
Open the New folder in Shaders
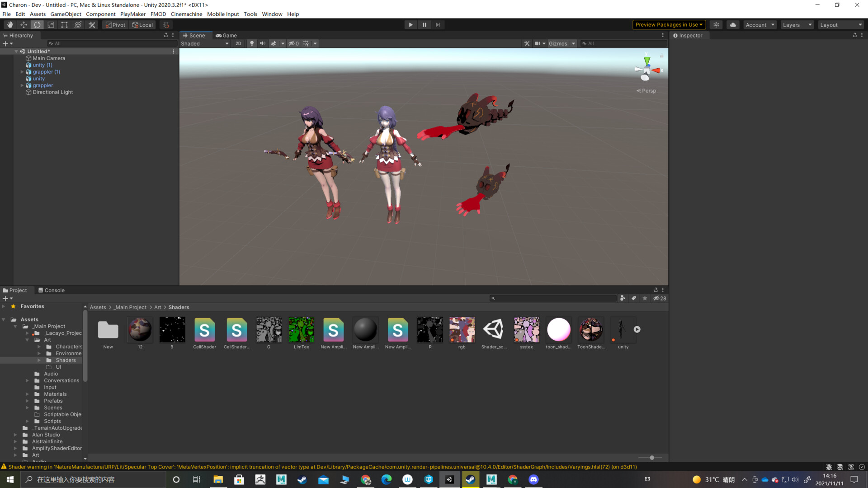pos(108,333)
